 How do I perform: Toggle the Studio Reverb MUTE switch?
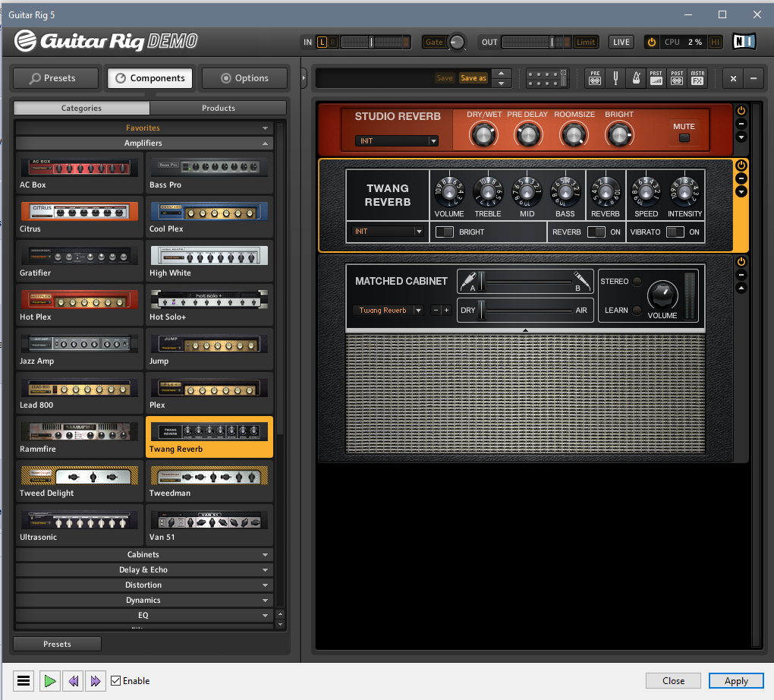(684, 138)
